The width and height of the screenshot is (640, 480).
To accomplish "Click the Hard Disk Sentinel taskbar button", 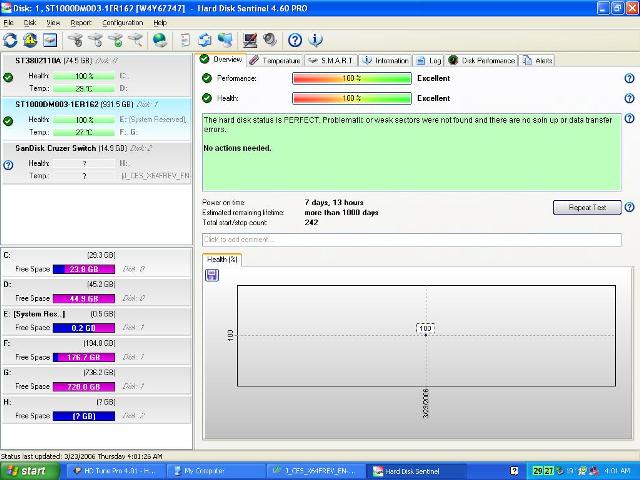I will coord(417,471).
